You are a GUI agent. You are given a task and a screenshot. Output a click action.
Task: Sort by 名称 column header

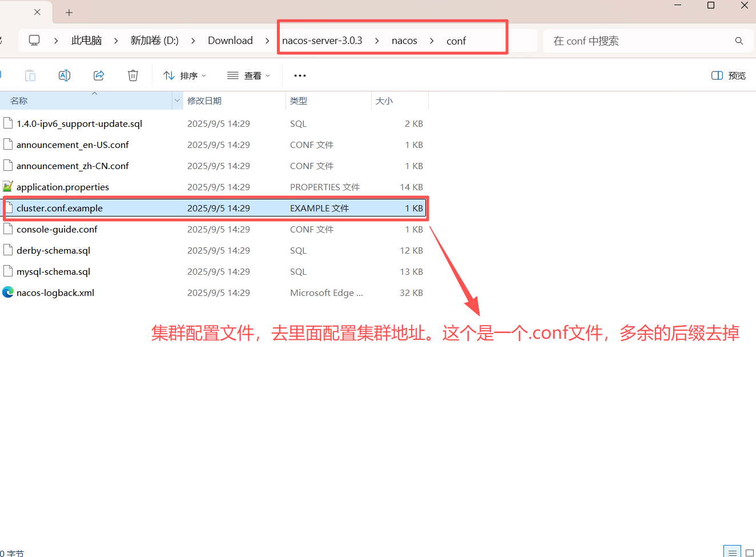tap(86, 101)
